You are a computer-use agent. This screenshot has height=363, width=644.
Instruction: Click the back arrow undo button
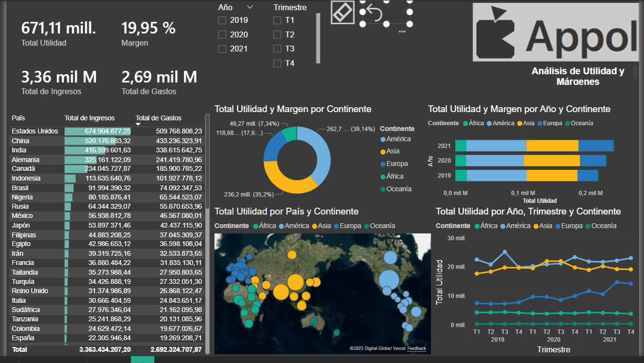tap(374, 12)
